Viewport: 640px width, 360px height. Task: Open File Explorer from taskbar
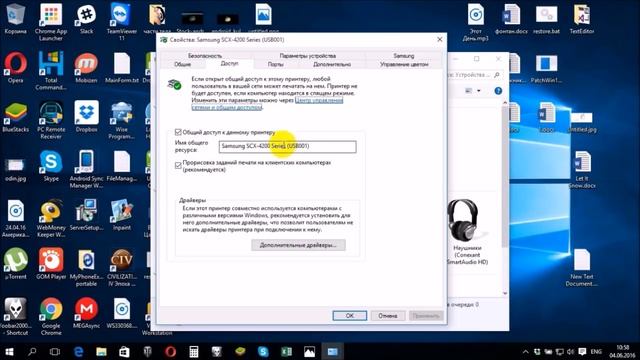point(101,351)
